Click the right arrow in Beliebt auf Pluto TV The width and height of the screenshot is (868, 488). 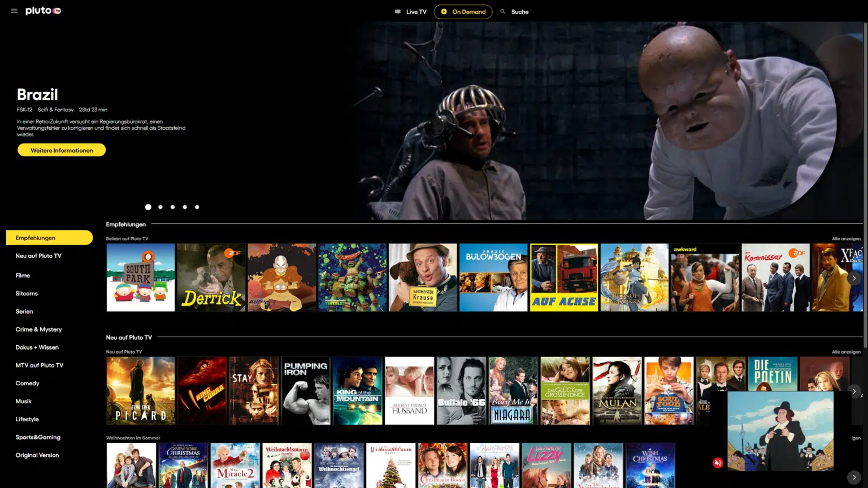click(x=854, y=278)
